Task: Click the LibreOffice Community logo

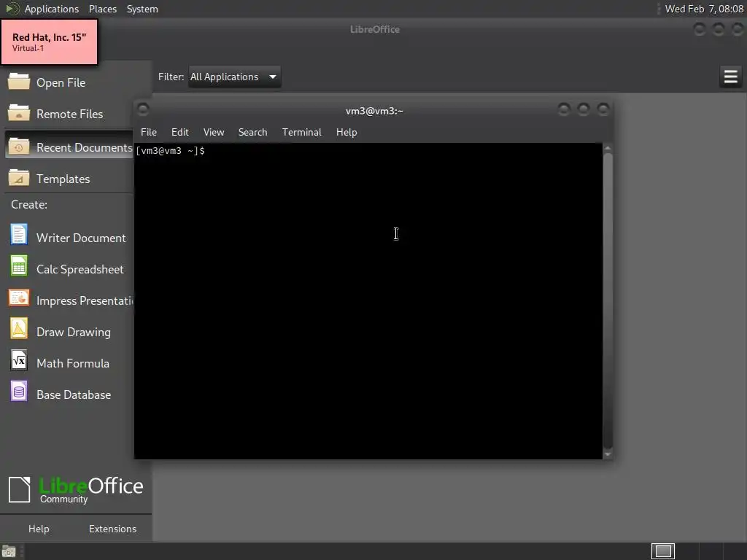Action: (x=76, y=489)
